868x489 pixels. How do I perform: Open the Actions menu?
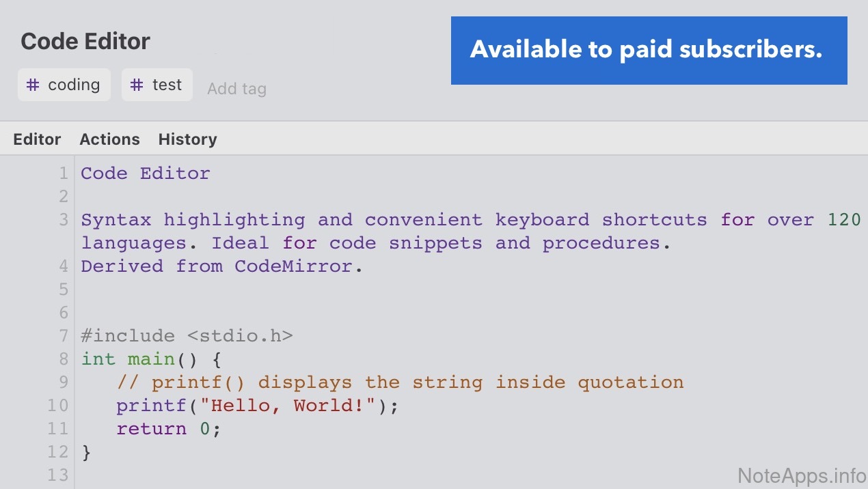click(x=109, y=139)
